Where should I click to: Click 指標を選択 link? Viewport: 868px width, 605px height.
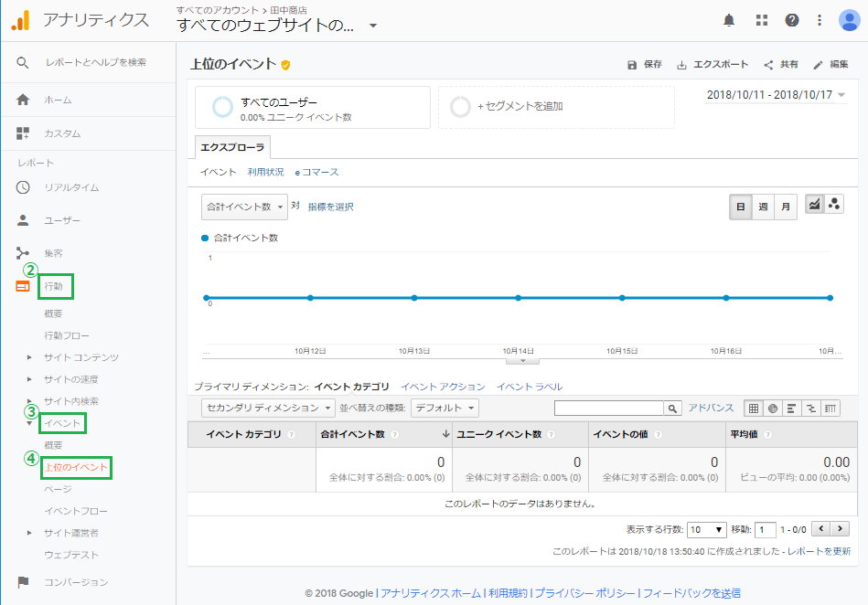click(330, 207)
